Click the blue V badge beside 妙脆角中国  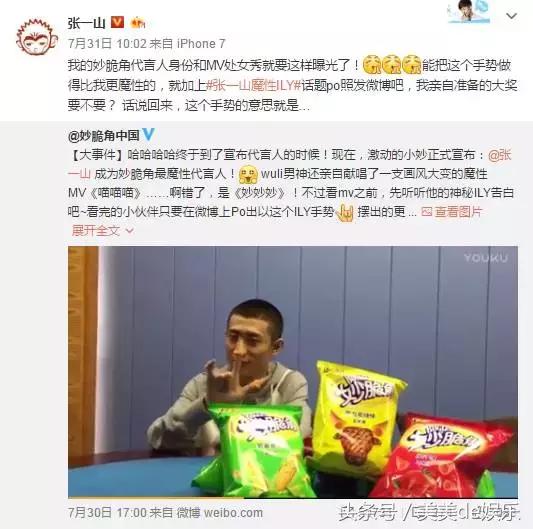[149, 135]
